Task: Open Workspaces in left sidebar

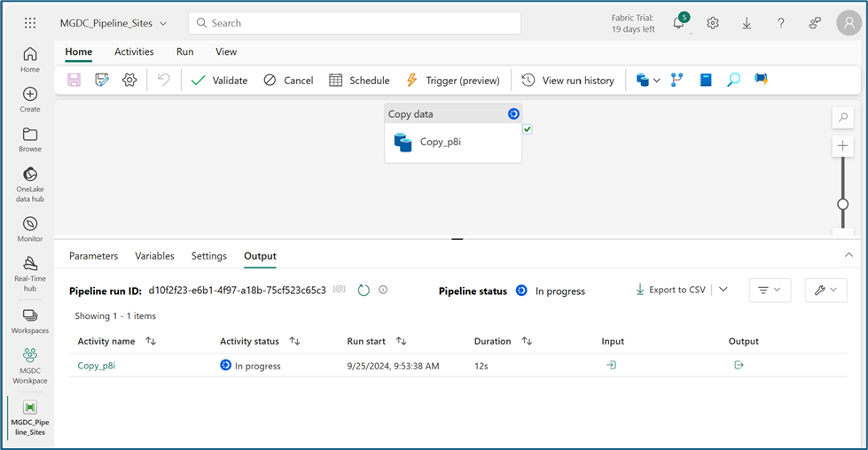Action: tap(30, 322)
